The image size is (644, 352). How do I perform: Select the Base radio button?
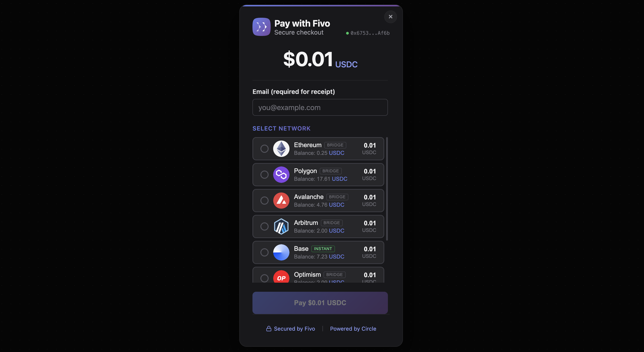264,252
